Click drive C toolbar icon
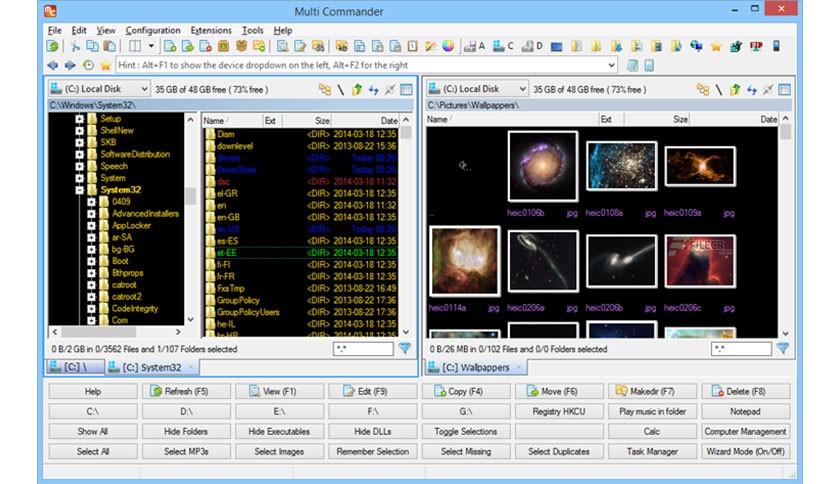This screenshot has height=484, width=836. (x=503, y=46)
